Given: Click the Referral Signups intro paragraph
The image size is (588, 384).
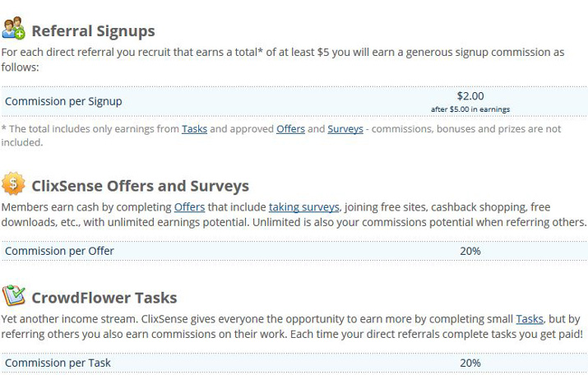Looking at the screenshot, I should (283, 60).
